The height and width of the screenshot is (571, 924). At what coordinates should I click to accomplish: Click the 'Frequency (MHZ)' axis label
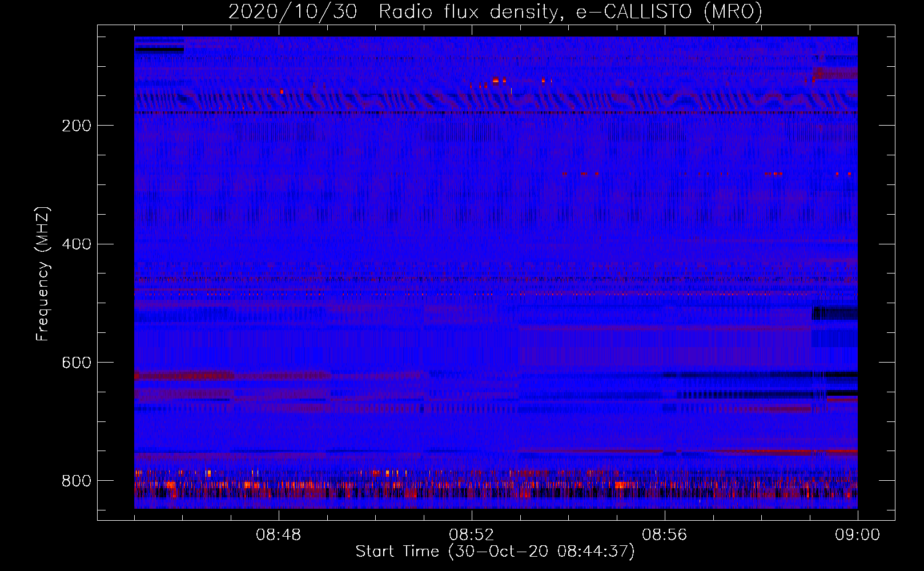point(43,274)
